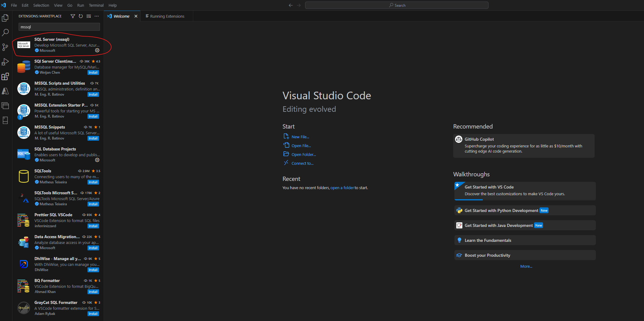
Task: Click the Open File link
Action: (x=301, y=146)
